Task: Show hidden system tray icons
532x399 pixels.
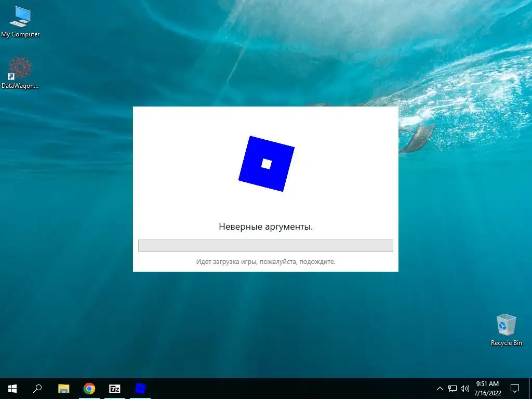Action: pyautogui.click(x=440, y=389)
